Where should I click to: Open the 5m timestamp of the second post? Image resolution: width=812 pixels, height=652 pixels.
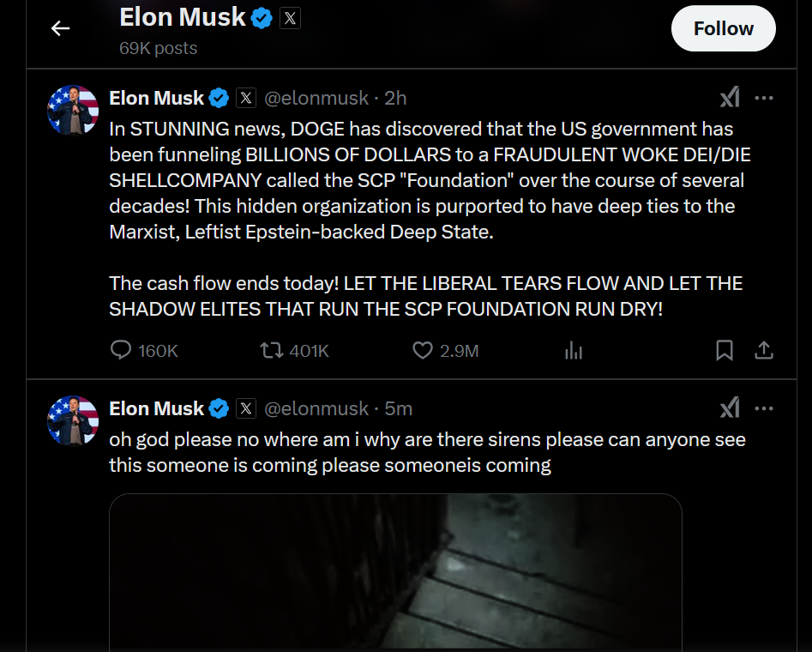pyautogui.click(x=398, y=408)
